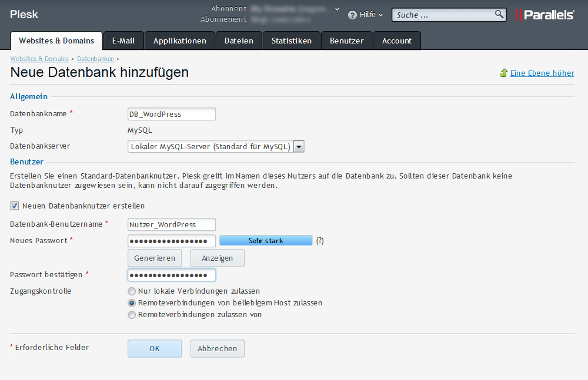The image size is (588, 380).
Task: Open the Statistiken tab
Action: tap(292, 41)
